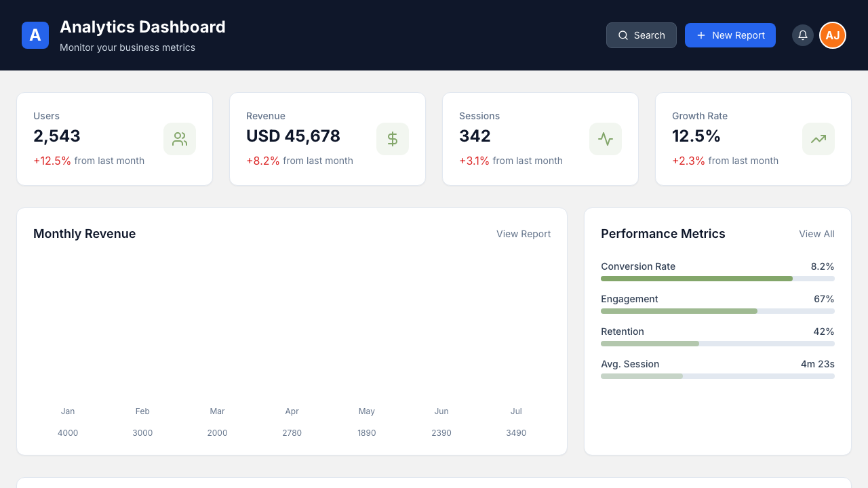Click the 2390 value under Jun
This screenshot has width=868, height=488.
point(441,433)
